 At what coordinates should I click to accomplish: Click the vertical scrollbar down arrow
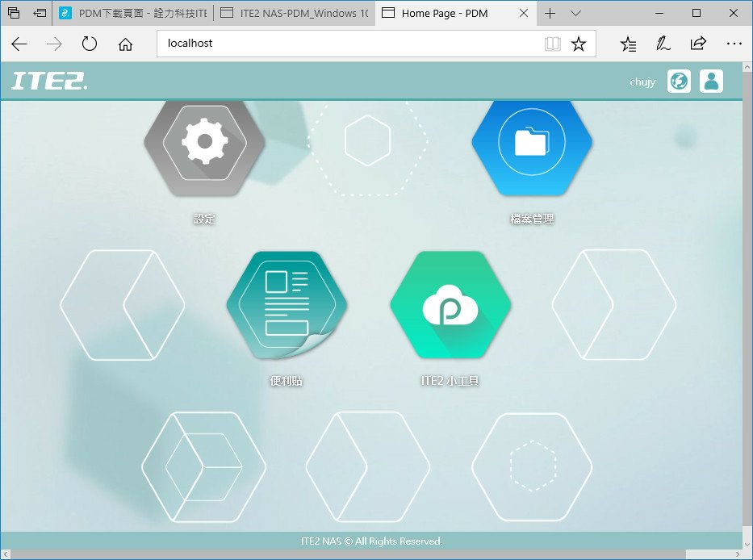coord(747,545)
